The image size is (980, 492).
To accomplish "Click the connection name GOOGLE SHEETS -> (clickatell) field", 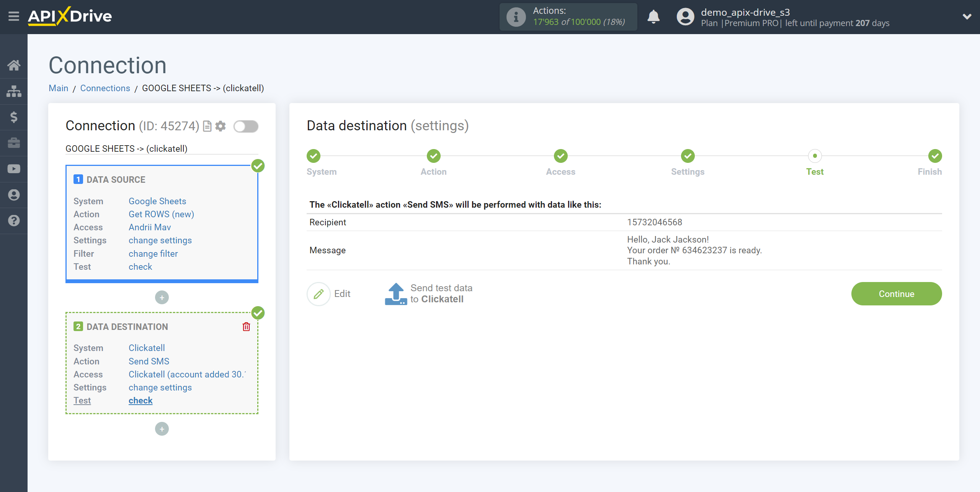I will coord(162,149).
